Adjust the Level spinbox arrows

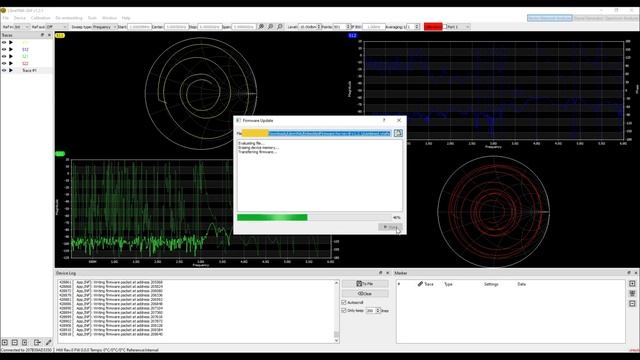coord(319,27)
